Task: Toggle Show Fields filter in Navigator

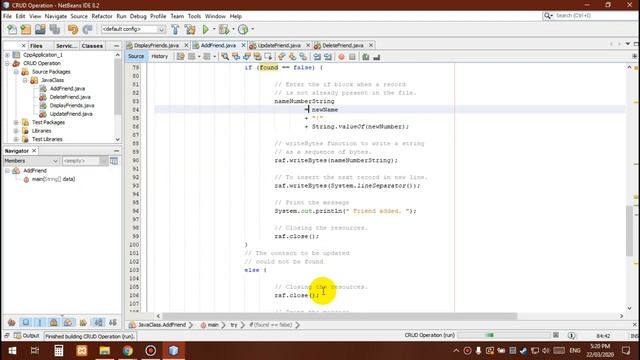Action: [26, 322]
